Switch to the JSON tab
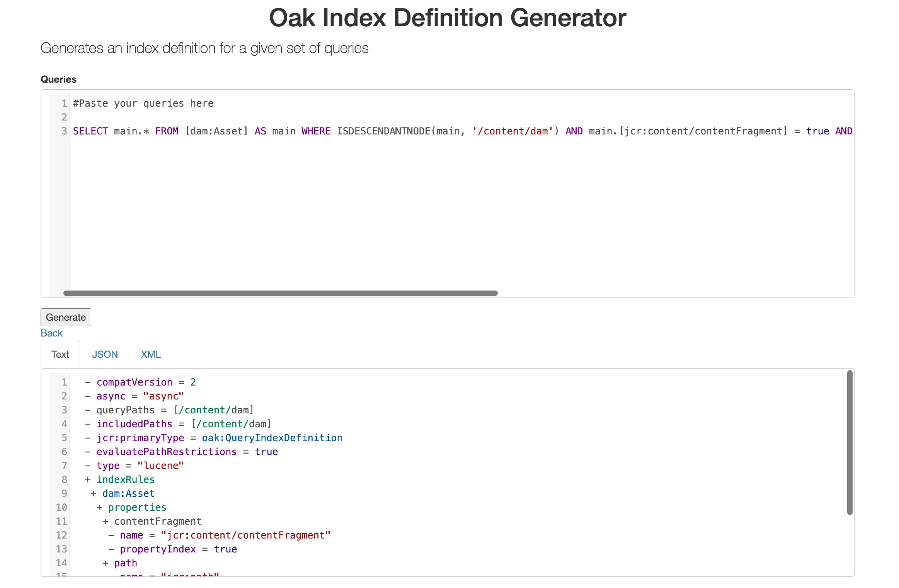The image size is (899, 588). pyautogui.click(x=105, y=354)
